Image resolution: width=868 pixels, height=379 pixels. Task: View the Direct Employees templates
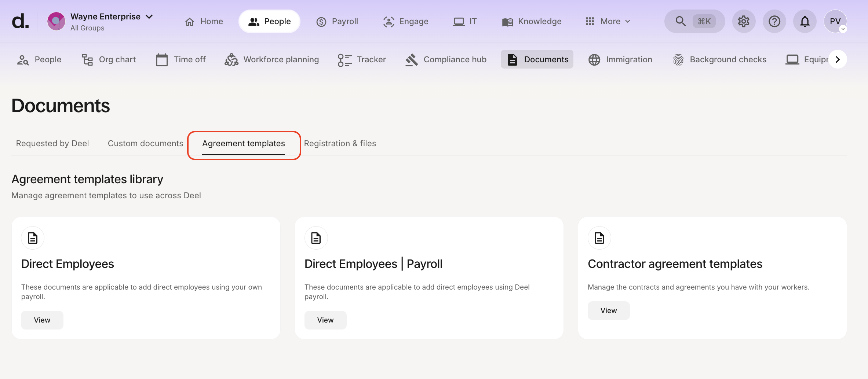point(42,320)
